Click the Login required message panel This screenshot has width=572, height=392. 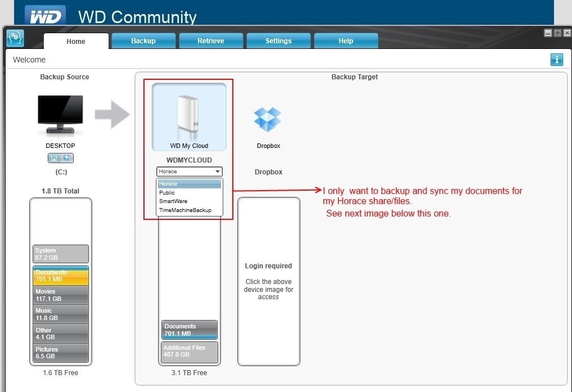tap(268, 281)
